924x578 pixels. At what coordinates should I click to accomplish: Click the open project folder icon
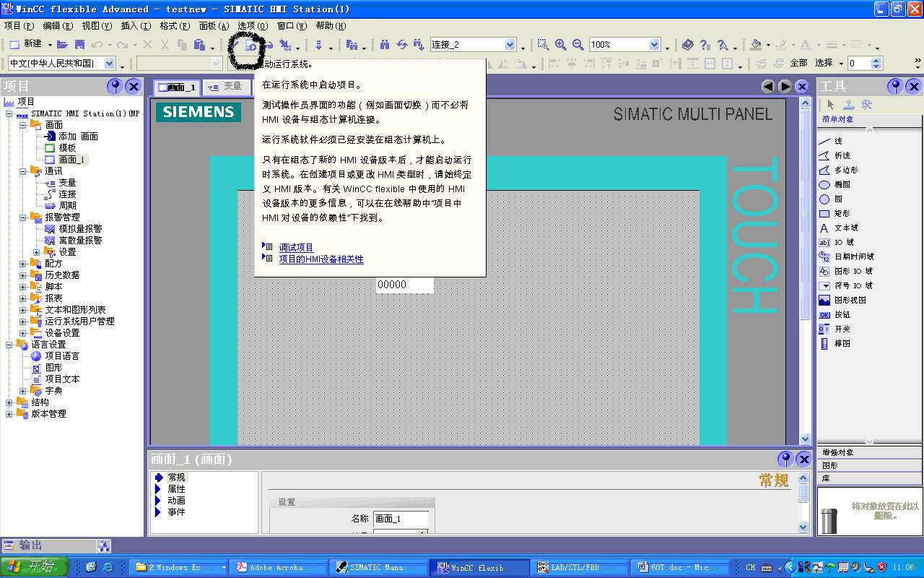[x=63, y=45]
